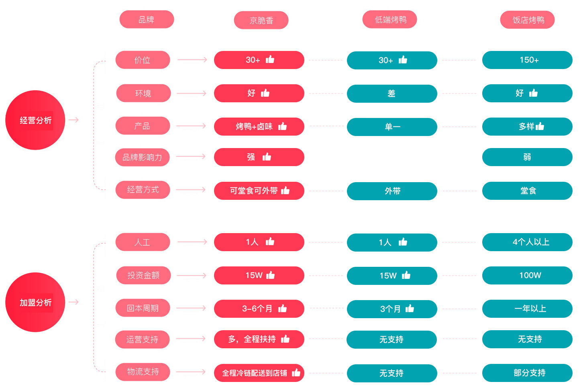Click thumbs-up icon beside teal 15W
The height and width of the screenshot is (392, 579).
point(406,275)
